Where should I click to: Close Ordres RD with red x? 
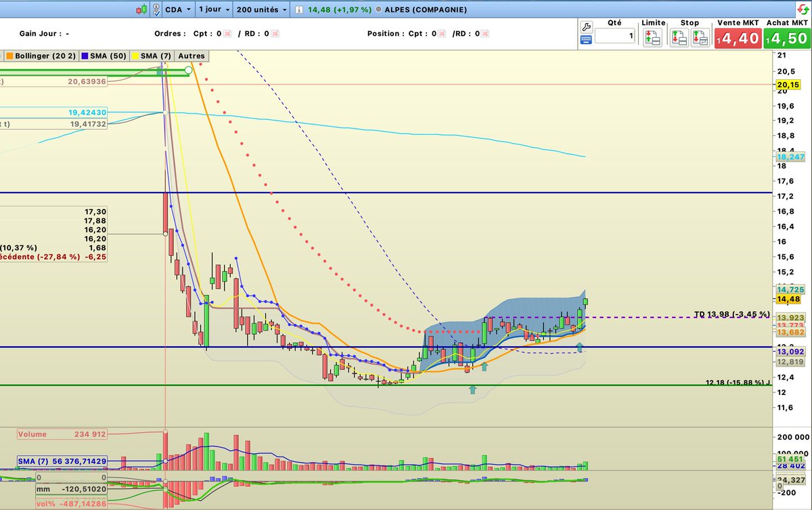coord(275,33)
